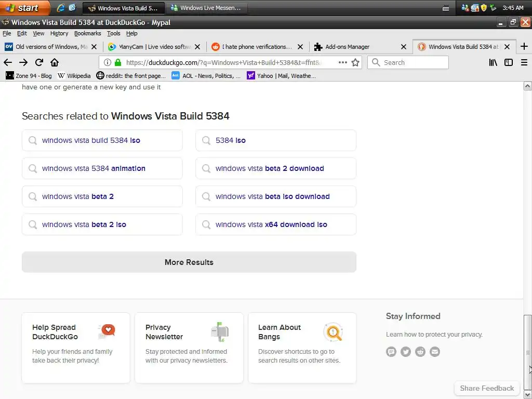Open a new tab with plus button

(x=524, y=46)
